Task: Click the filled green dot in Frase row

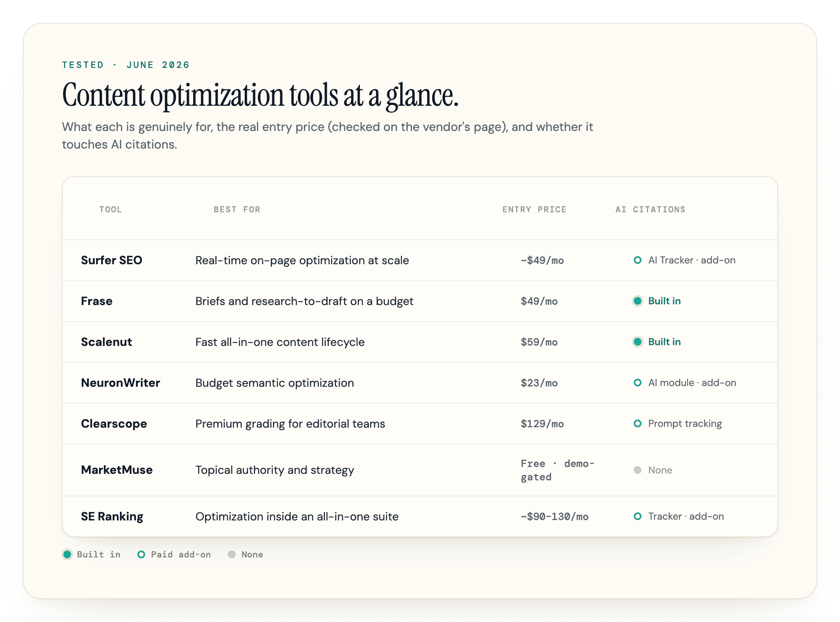Action: pyautogui.click(x=637, y=301)
